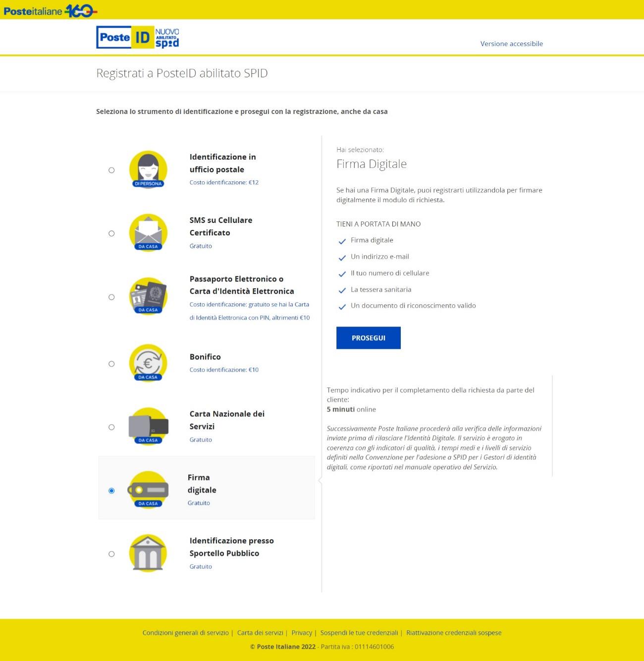Click the 'TIENI A PORTATA DI MANO' label

pyautogui.click(x=378, y=224)
